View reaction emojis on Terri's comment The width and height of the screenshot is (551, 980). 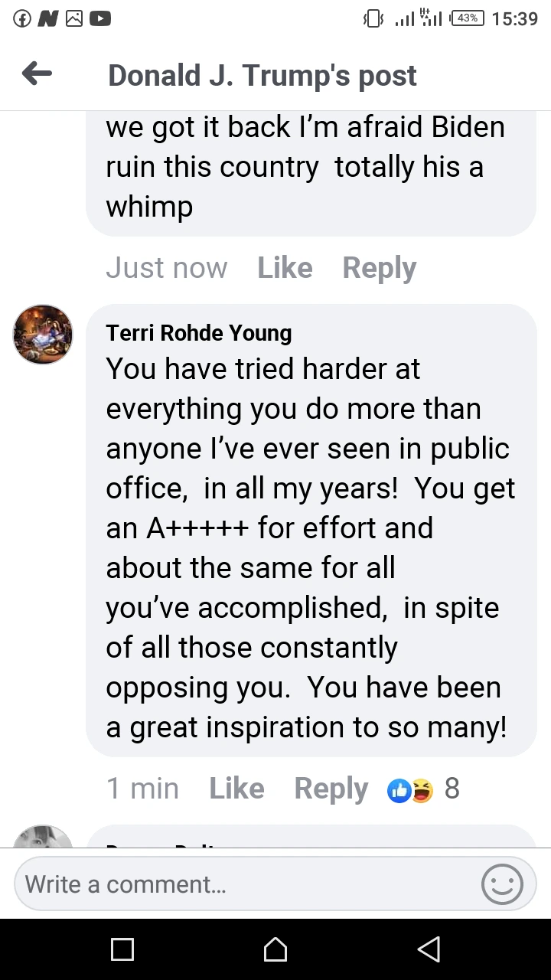pos(411,789)
